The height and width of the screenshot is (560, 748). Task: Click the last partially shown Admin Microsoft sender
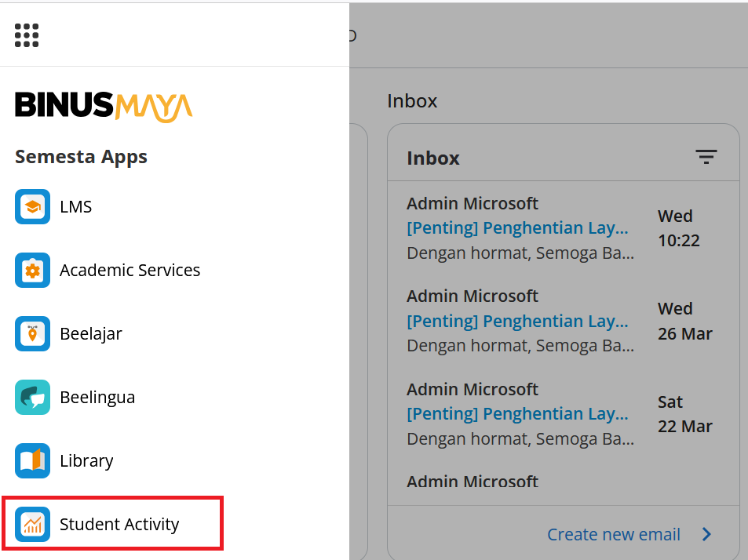pos(473,482)
